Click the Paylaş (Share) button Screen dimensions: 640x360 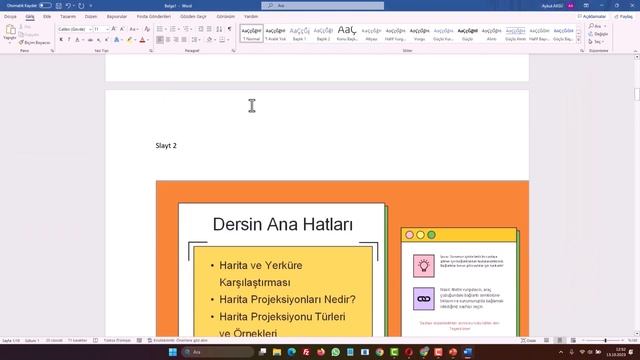pos(623,17)
